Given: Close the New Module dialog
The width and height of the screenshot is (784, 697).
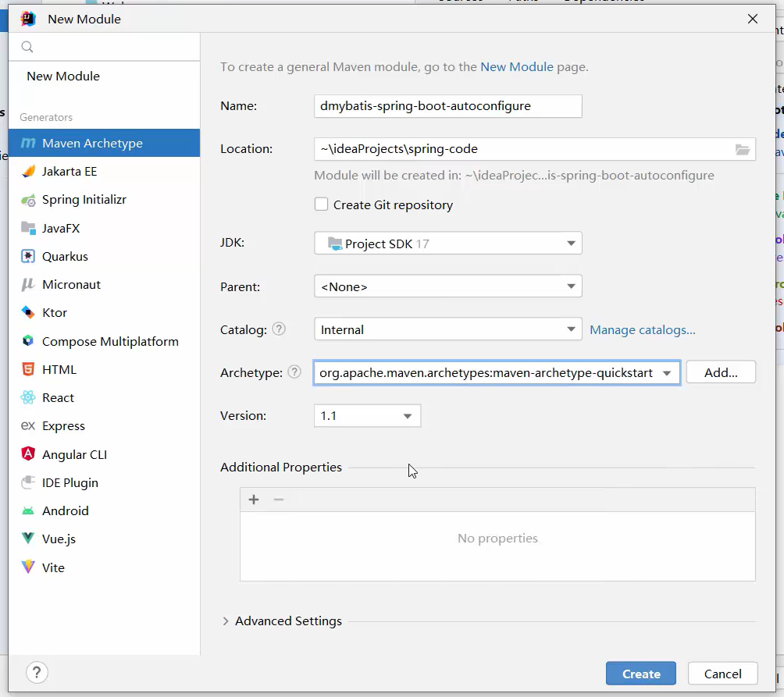Looking at the screenshot, I should coord(753,19).
